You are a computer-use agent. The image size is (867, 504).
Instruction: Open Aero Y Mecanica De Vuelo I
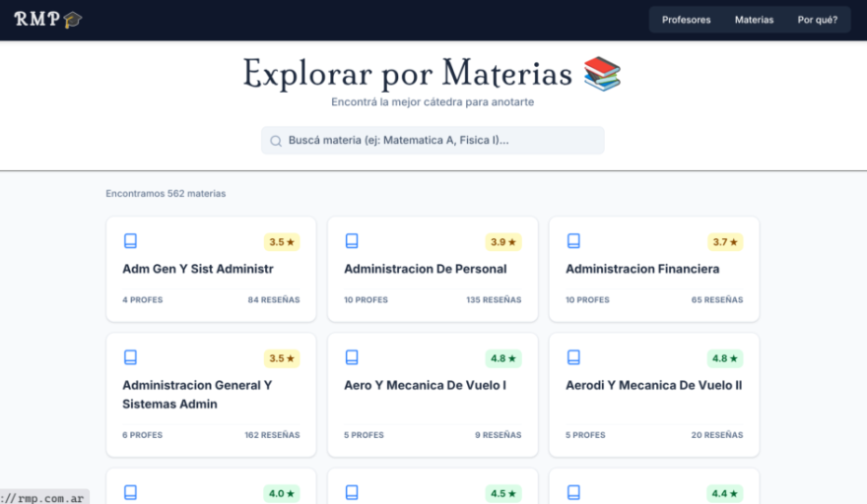coord(425,385)
